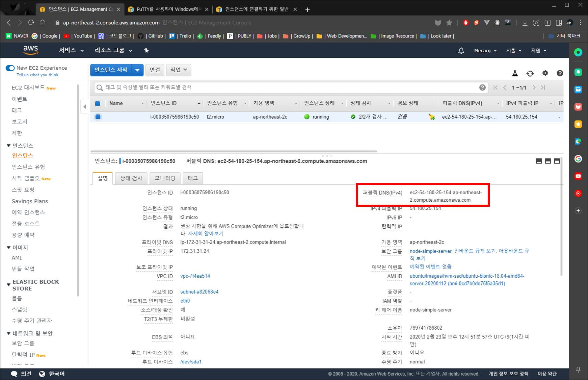The height and width of the screenshot is (380, 588).
Task: Toggle the select-all instances checkbox
Action: [x=98, y=103]
